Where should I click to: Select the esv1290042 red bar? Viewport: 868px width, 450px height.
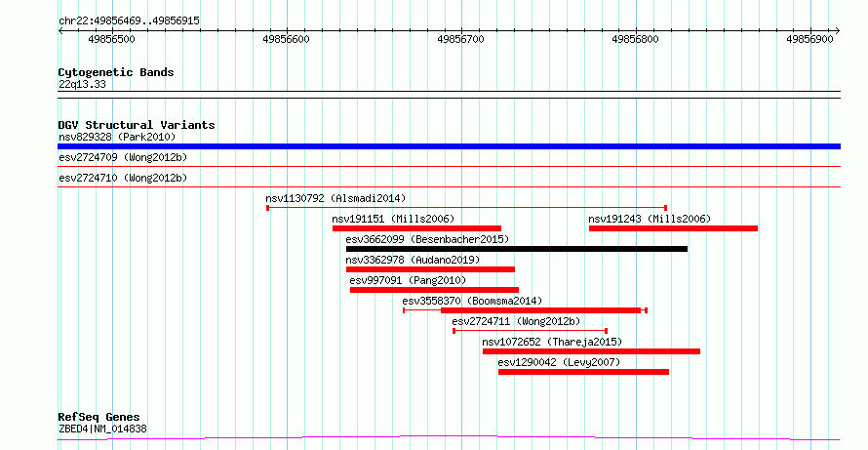(583, 372)
